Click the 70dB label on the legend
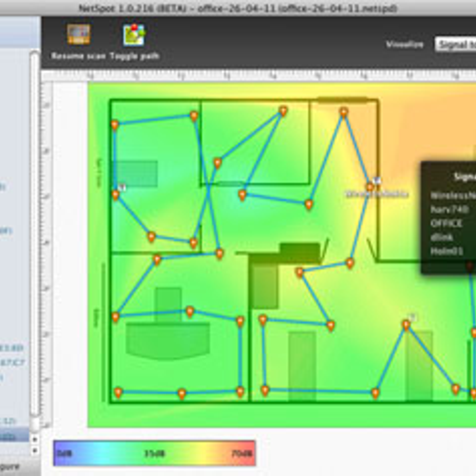 (242, 453)
